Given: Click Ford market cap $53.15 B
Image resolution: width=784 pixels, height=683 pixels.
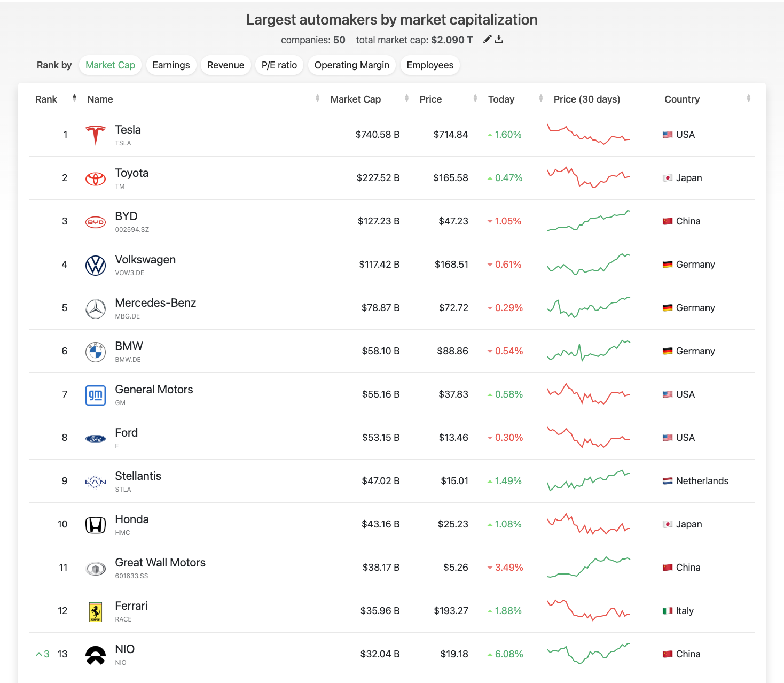Looking at the screenshot, I should point(381,438).
